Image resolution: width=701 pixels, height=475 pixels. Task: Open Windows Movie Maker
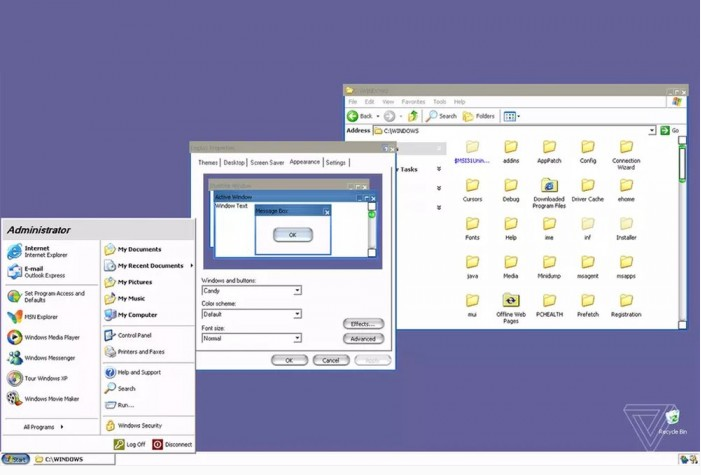(x=51, y=399)
